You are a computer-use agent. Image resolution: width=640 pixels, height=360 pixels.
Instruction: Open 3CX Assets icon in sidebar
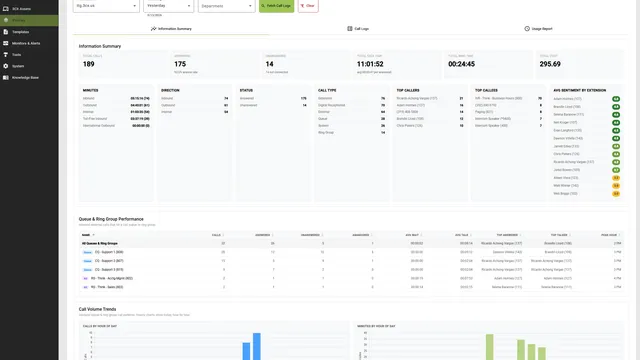coord(6,9)
